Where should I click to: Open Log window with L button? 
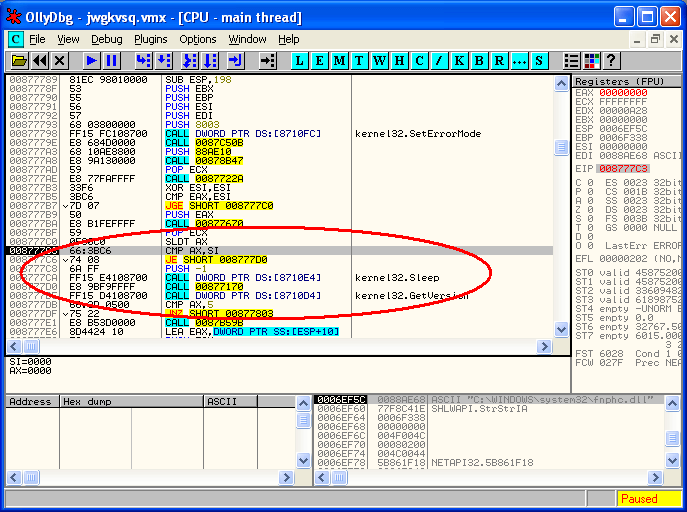pyautogui.click(x=299, y=60)
